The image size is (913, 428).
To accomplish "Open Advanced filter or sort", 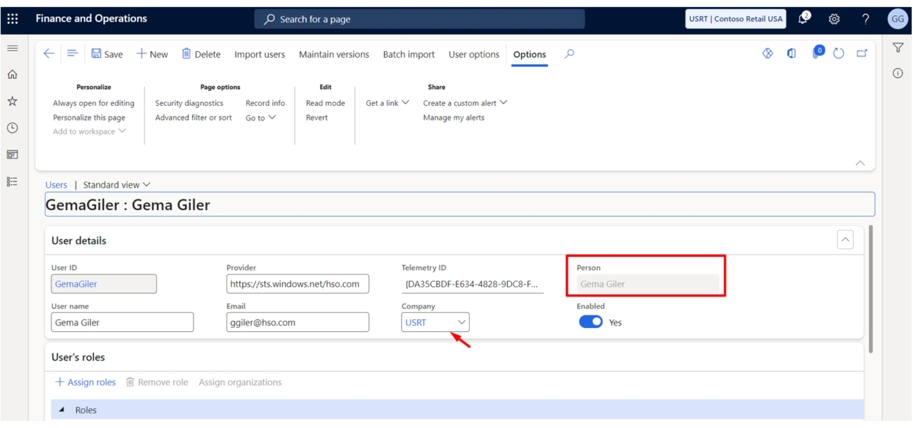I will pyautogui.click(x=193, y=118).
